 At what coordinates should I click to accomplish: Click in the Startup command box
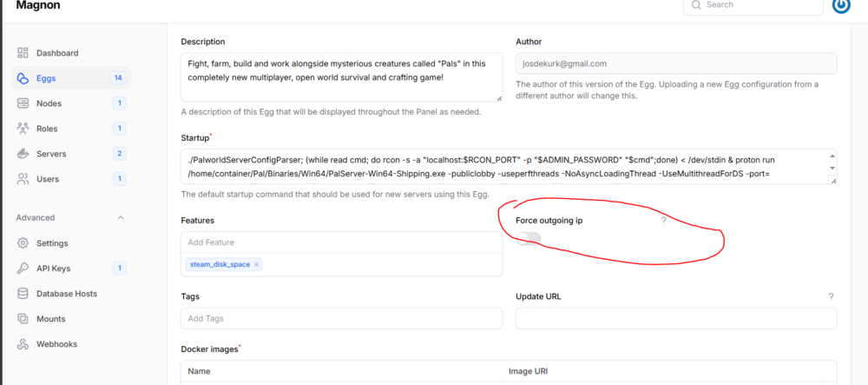tap(509, 167)
